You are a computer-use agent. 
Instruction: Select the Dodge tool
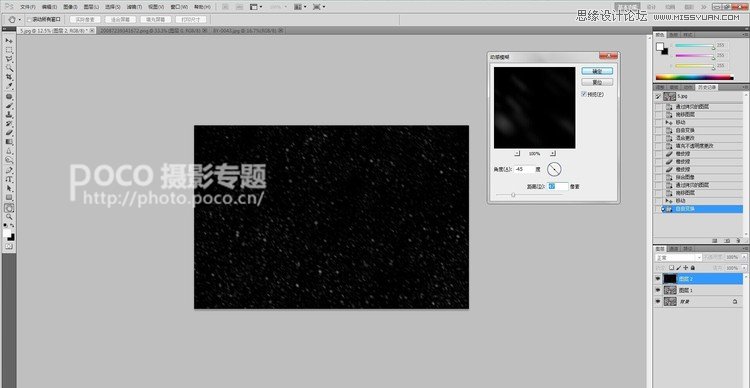[9, 160]
